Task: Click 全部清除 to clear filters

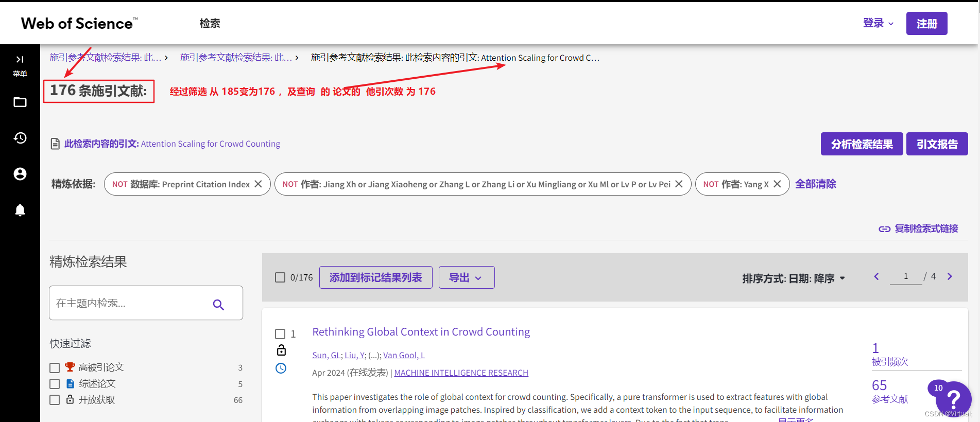Action: click(816, 184)
